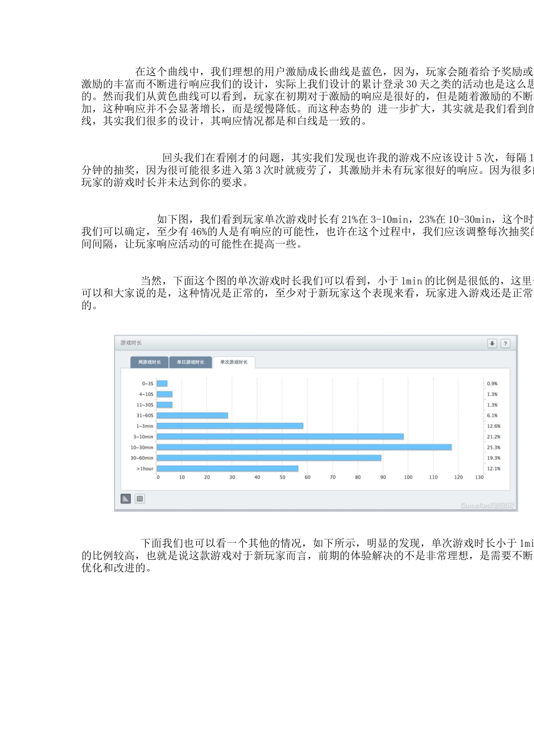This screenshot has height=756, width=534.
Task: Click the 3~10min bar
Action: click(x=280, y=436)
